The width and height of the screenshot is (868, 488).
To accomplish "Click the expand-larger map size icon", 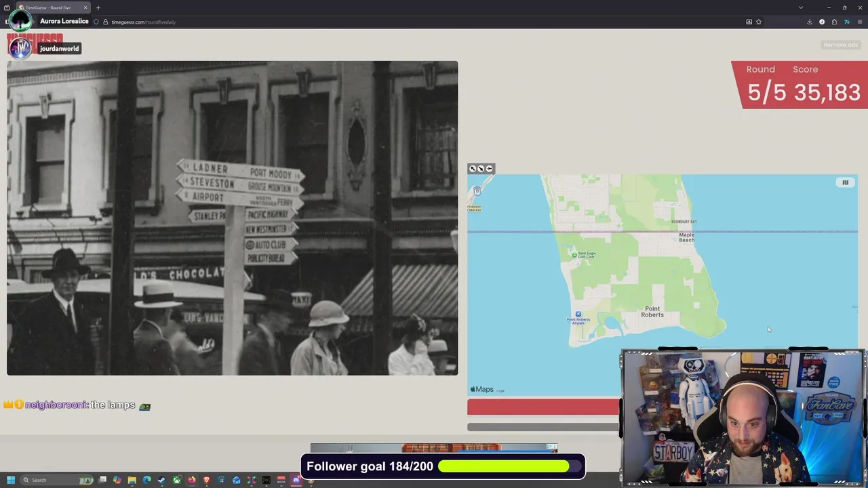I will tap(473, 169).
